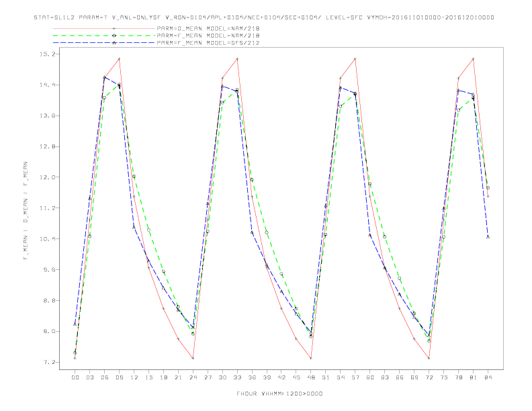Click forecast hour 24 on x-axis
The image size is (532, 411).
[x=193, y=377]
